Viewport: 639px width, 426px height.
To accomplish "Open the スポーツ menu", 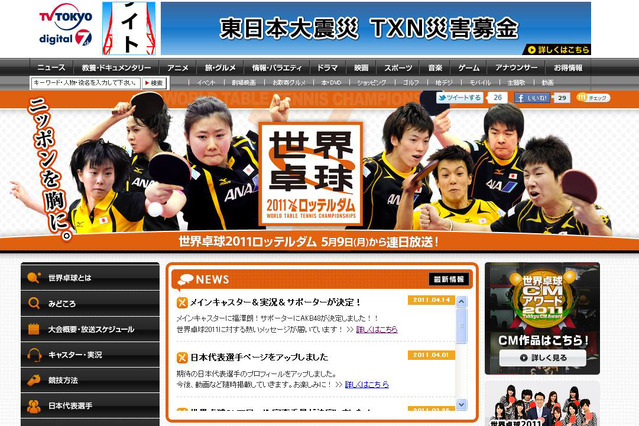I will 399,68.
